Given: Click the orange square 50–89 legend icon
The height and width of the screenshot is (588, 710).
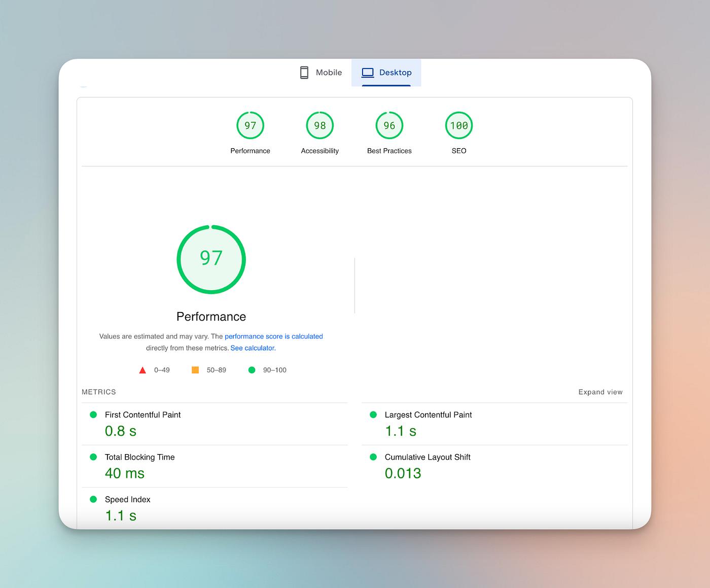Looking at the screenshot, I should click(x=195, y=370).
